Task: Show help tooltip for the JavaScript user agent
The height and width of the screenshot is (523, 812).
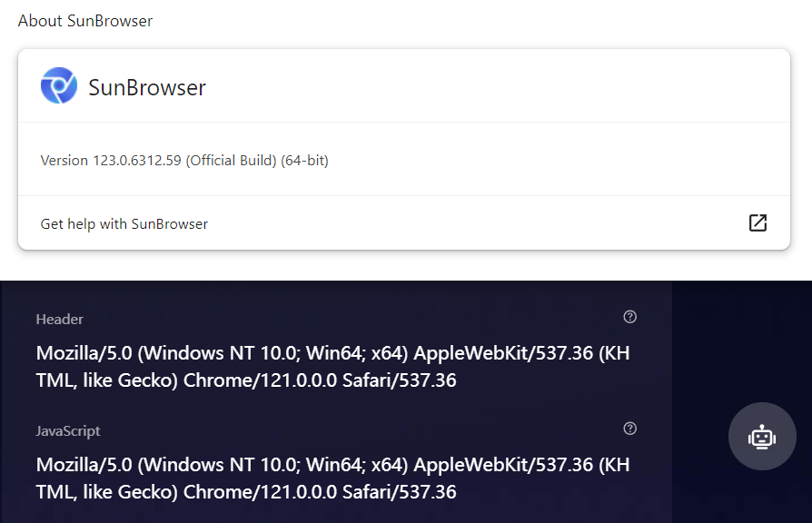Action: [x=629, y=428]
